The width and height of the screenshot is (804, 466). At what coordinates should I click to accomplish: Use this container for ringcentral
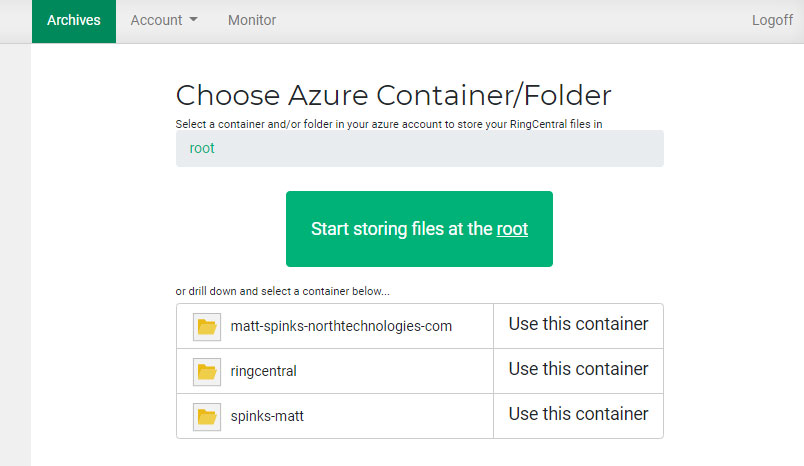[578, 369]
